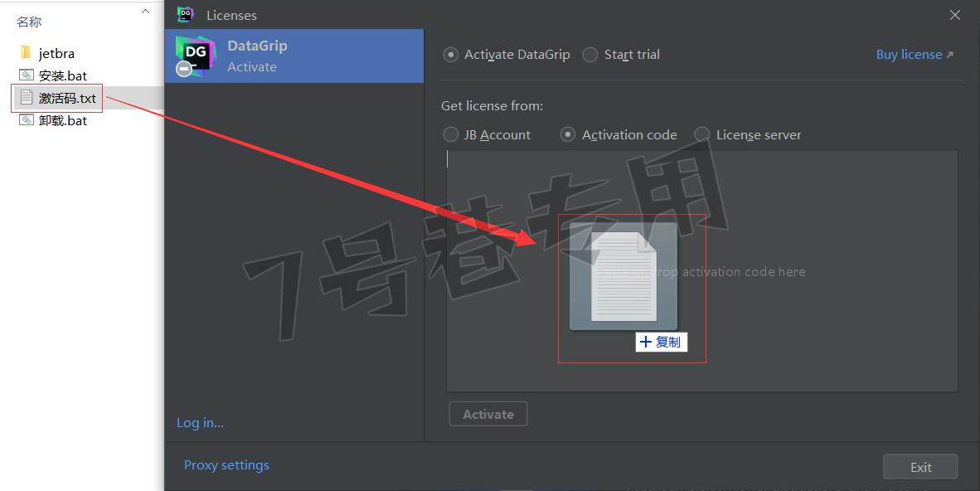Choose JB Account as license source
This screenshot has width=980, height=491.
(x=450, y=134)
